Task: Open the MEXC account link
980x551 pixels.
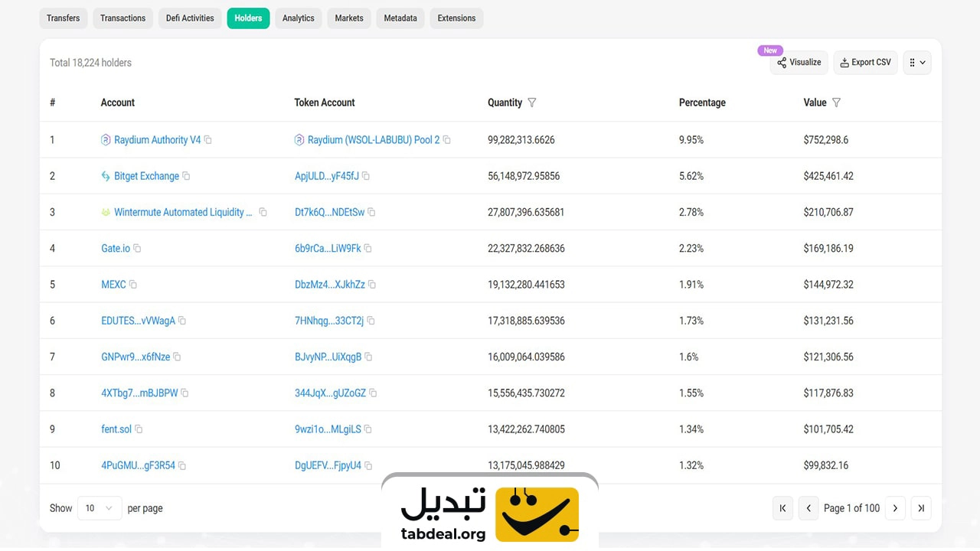Action: click(113, 285)
